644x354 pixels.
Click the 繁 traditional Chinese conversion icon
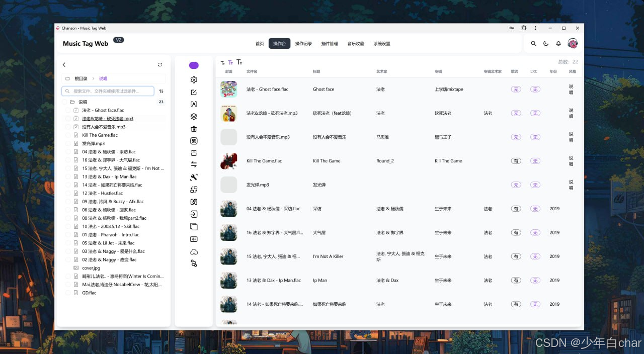click(194, 141)
